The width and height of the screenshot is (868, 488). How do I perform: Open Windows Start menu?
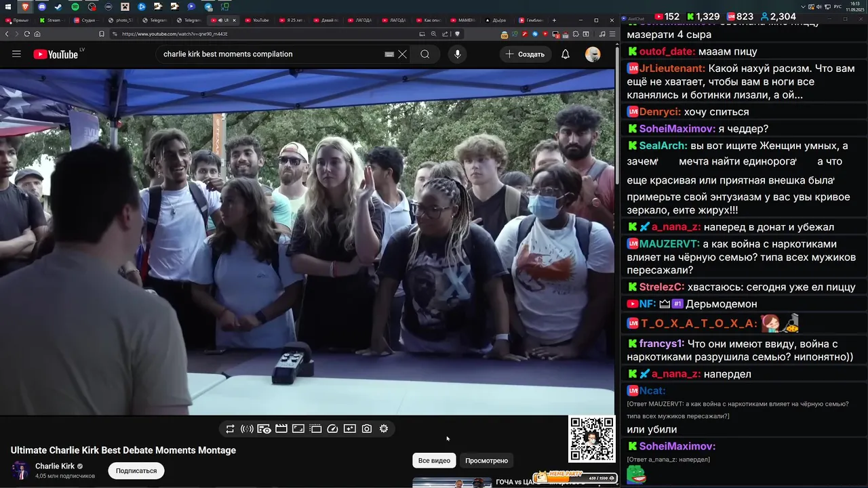coord(9,7)
